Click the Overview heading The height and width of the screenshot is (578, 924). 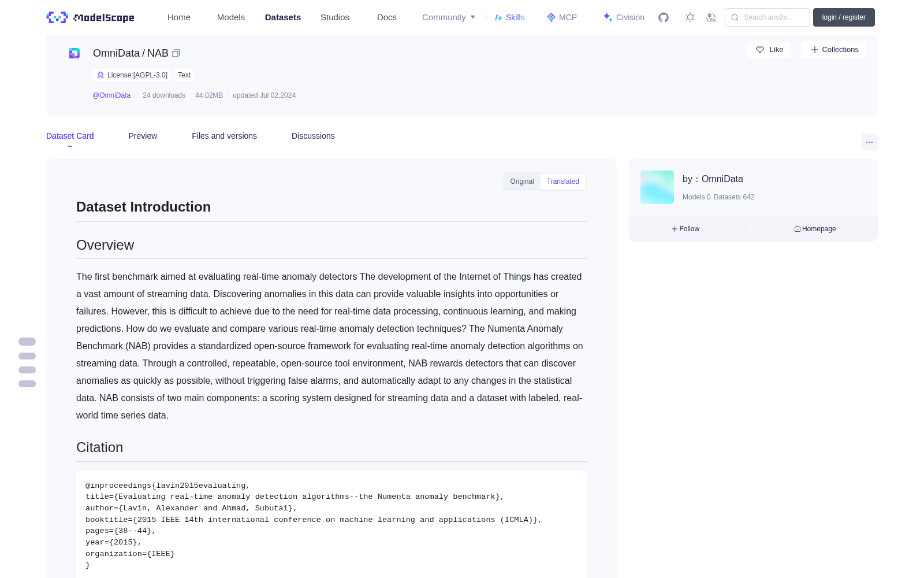[105, 245]
